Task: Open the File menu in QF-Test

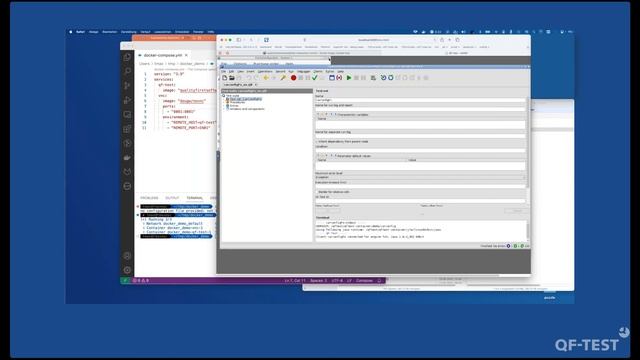Action: point(224,71)
